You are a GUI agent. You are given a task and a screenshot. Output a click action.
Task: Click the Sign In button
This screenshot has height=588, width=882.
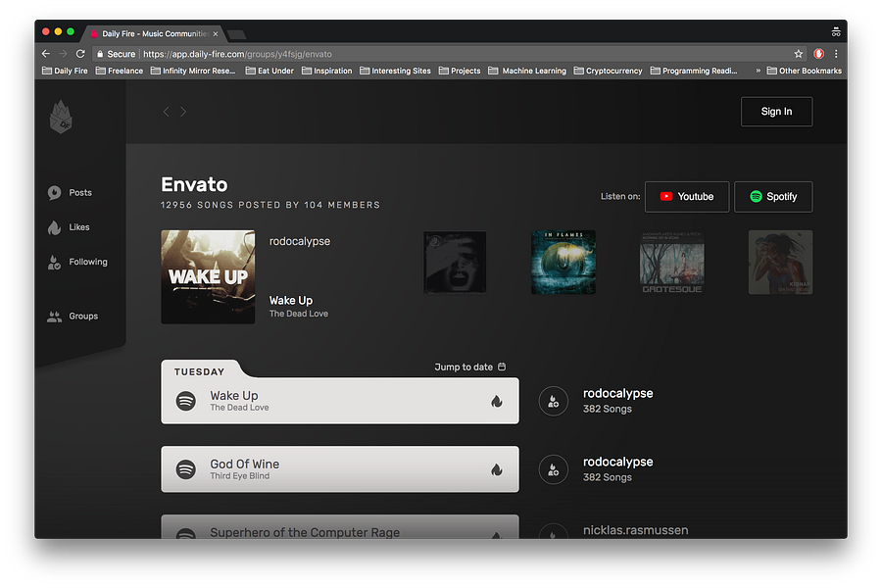click(x=776, y=112)
